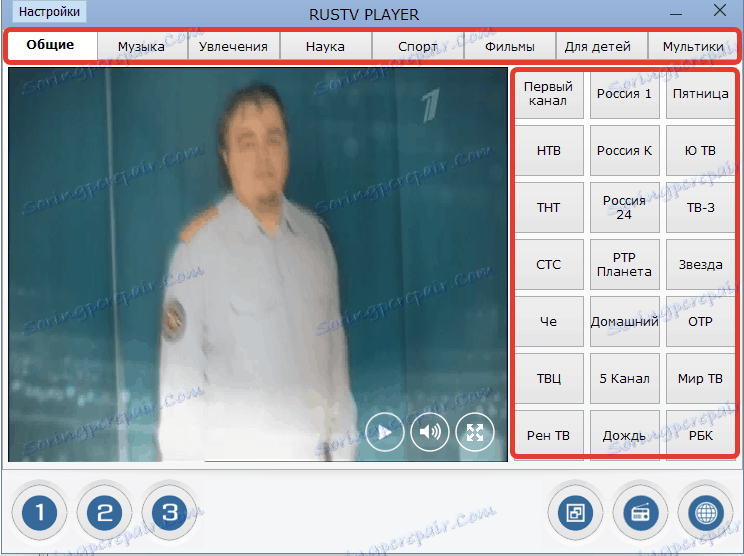Minimize the RUSTV PLAYER window
Viewport: 744px width, 556px height.
pyautogui.click(x=676, y=13)
